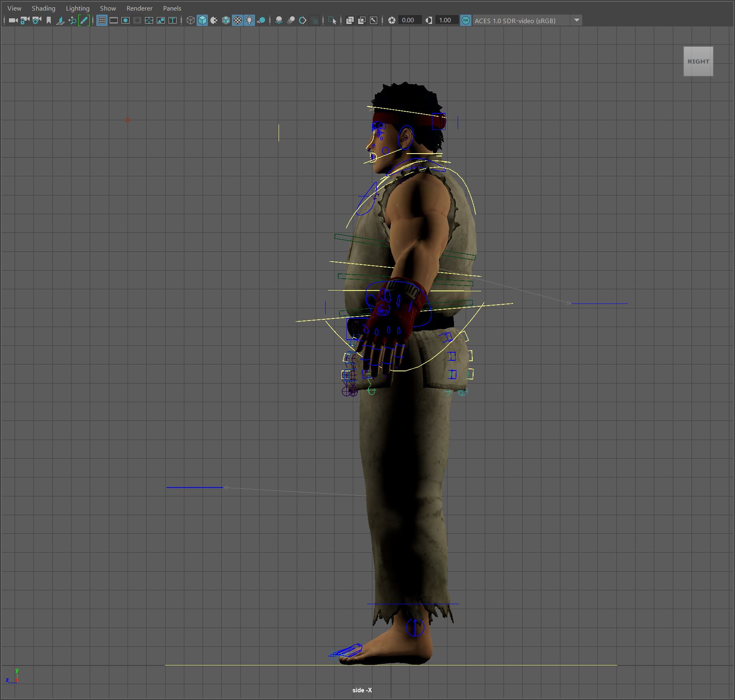Open the Shading menu
The image size is (735, 700).
pyautogui.click(x=43, y=8)
